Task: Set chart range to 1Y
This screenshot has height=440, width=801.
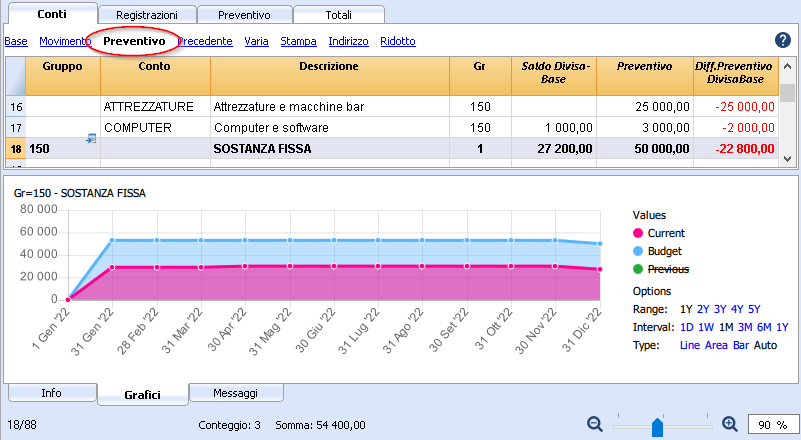Action: [686, 309]
